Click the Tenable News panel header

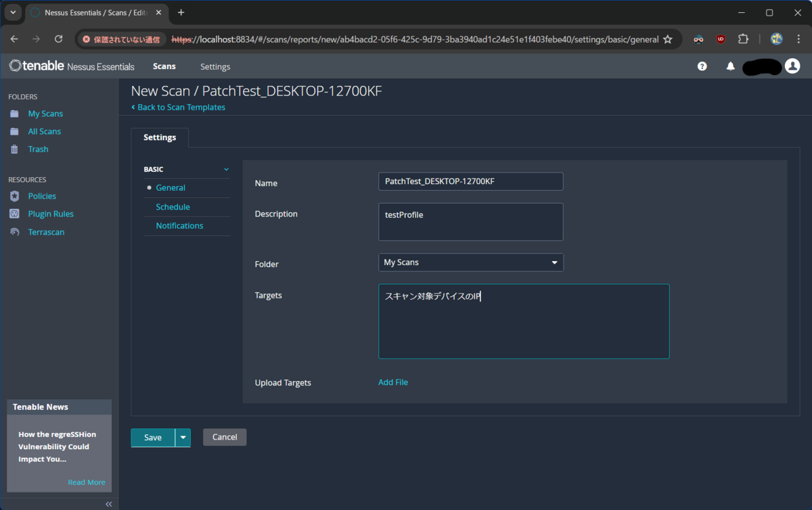click(60, 407)
